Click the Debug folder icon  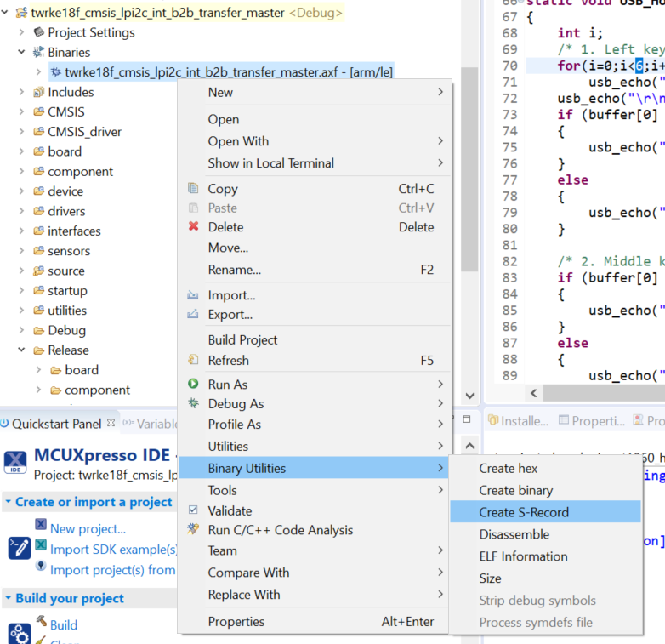tap(38, 330)
